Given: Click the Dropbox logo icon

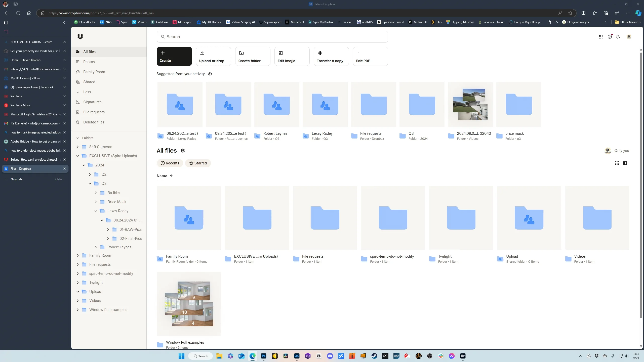Looking at the screenshot, I should [x=80, y=37].
